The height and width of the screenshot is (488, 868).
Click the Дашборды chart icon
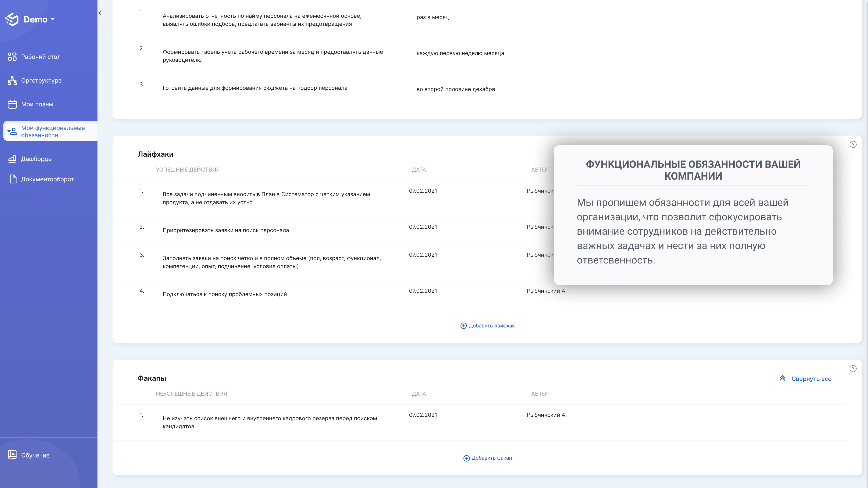pos(12,159)
